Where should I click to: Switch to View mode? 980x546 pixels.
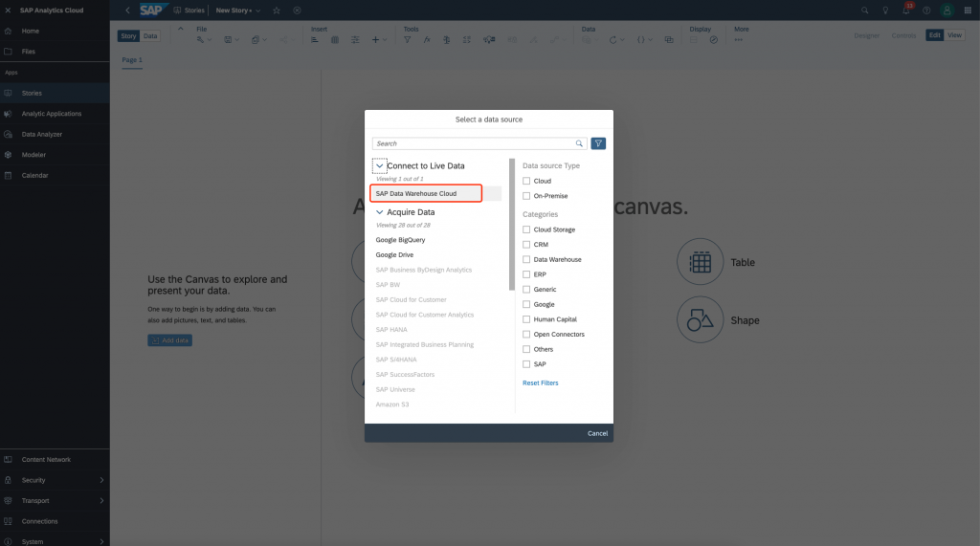tap(954, 35)
